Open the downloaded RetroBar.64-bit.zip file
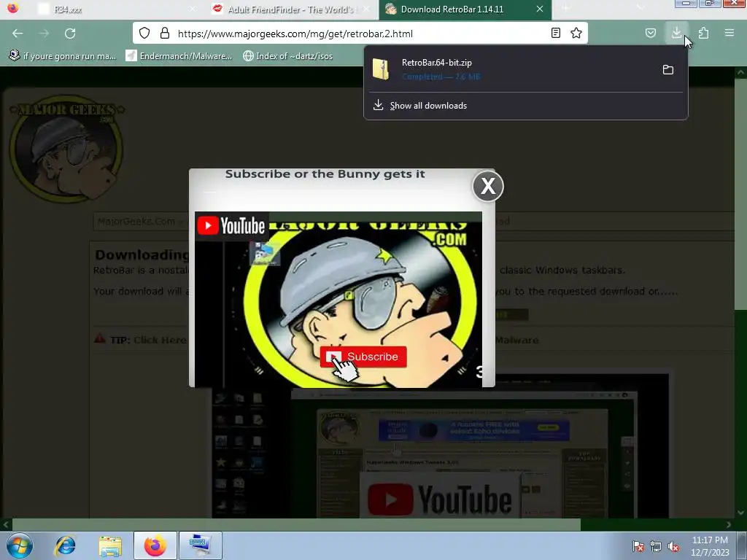The image size is (747, 560). [510, 69]
